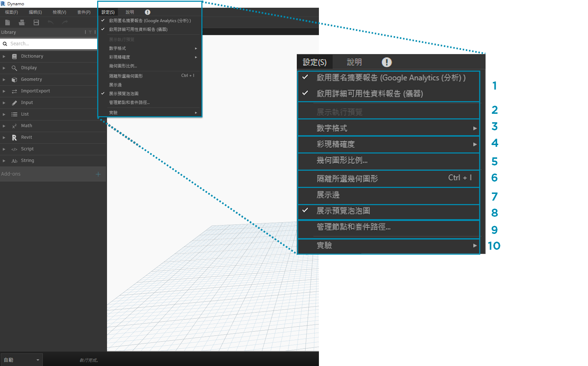This screenshot has width=588, height=366.
Task: Click the ImportExport arrows icon
Action: (x=14, y=91)
